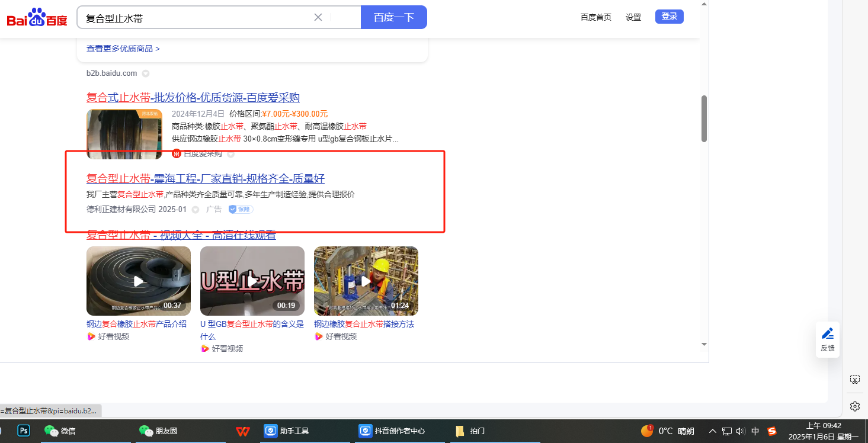
Task: Open the 设置 menu in the header
Action: (633, 17)
